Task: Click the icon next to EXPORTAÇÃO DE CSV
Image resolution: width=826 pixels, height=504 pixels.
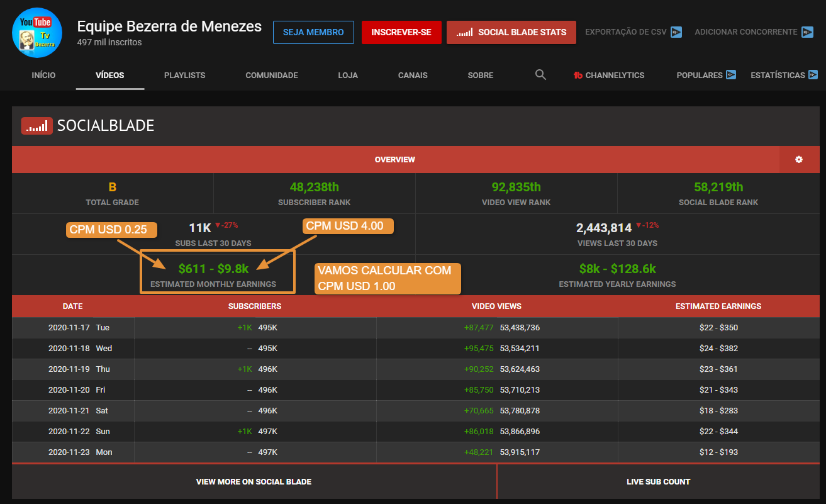Action: click(676, 32)
